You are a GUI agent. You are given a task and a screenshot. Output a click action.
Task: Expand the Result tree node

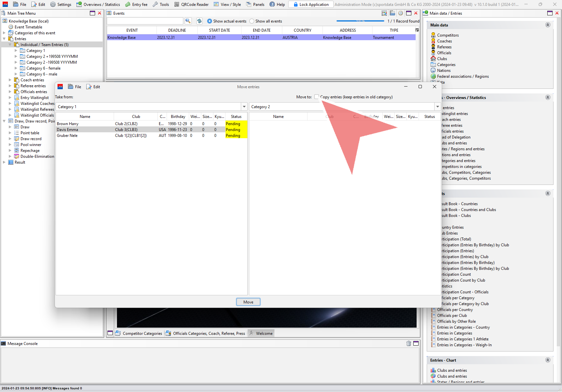coord(4,162)
